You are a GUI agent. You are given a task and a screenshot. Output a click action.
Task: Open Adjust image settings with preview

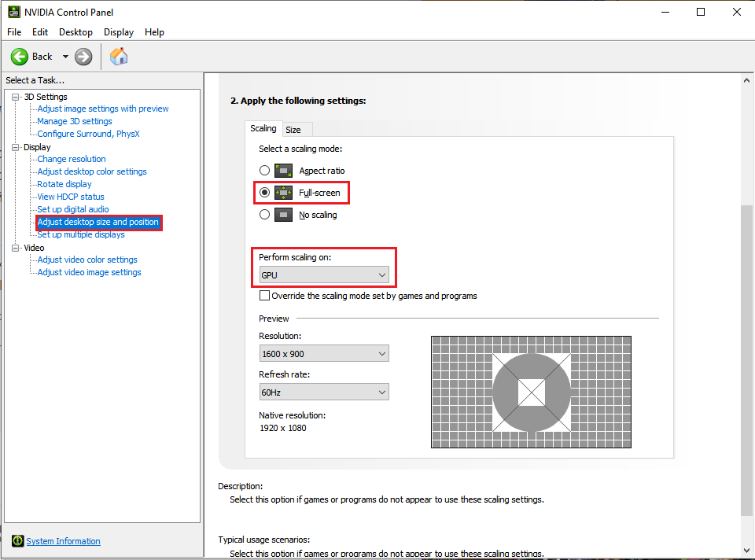click(103, 109)
